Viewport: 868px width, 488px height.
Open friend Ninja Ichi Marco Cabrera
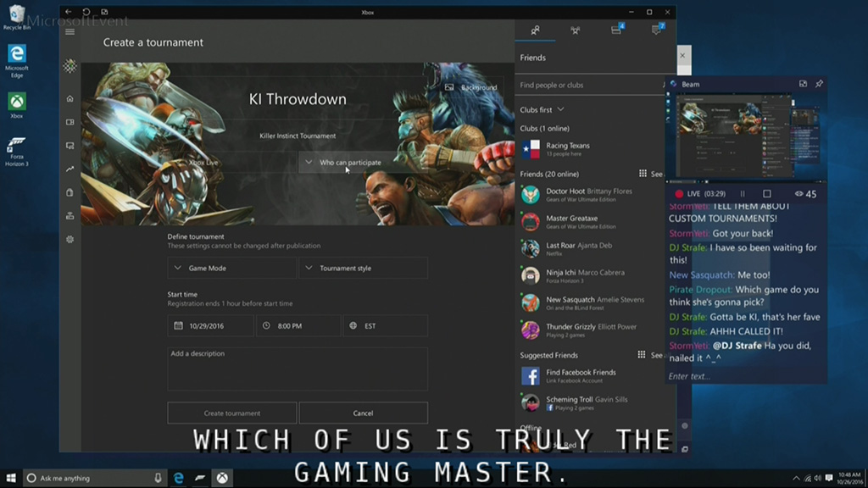(x=590, y=276)
